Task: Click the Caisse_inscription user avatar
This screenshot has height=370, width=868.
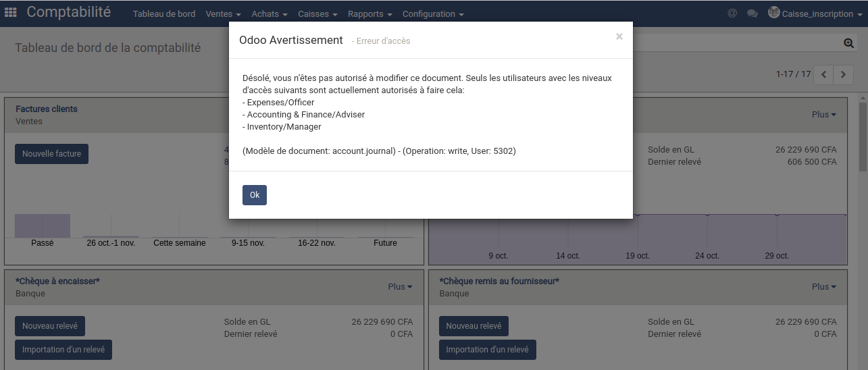Action: tap(774, 13)
